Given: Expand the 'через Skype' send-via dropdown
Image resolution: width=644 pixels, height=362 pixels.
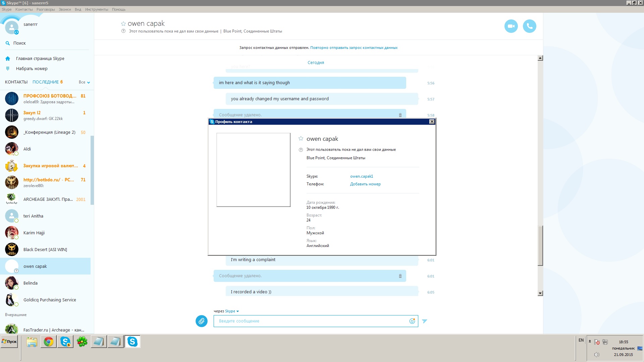Looking at the screenshot, I should pyautogui.click(x=232, y=311).
